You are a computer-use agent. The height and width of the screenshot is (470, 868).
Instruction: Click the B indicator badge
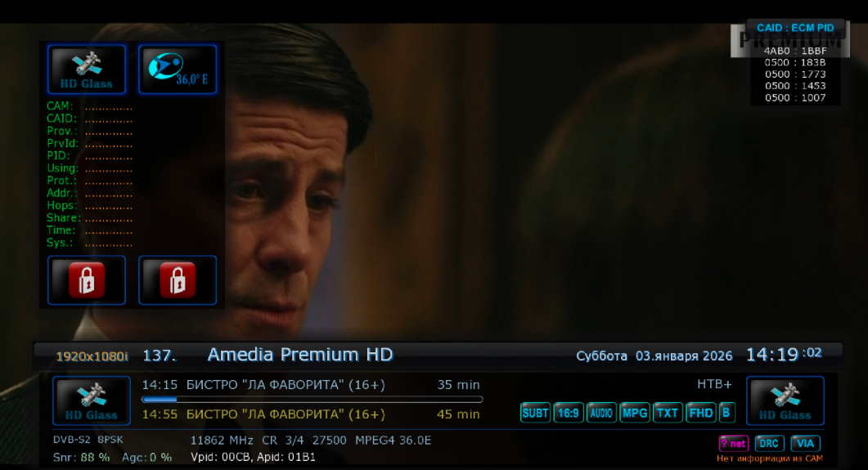[726, 413]
